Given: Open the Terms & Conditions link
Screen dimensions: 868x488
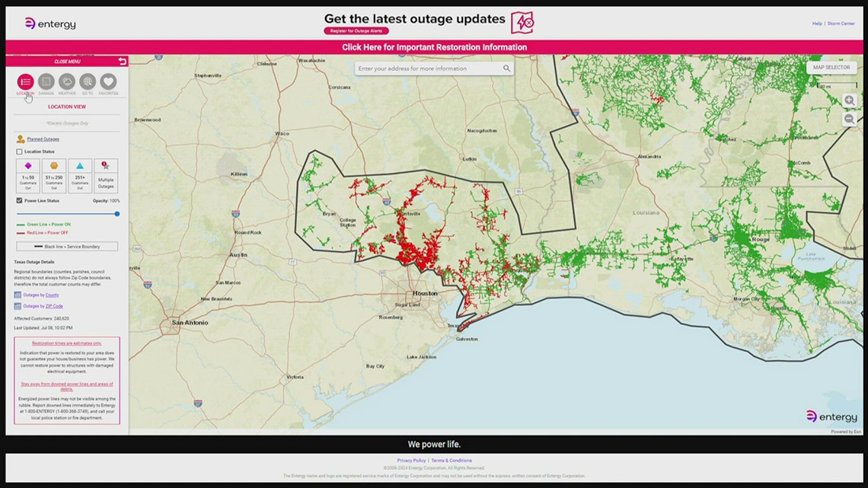Looking at the screenshot, I should [452, 461].
